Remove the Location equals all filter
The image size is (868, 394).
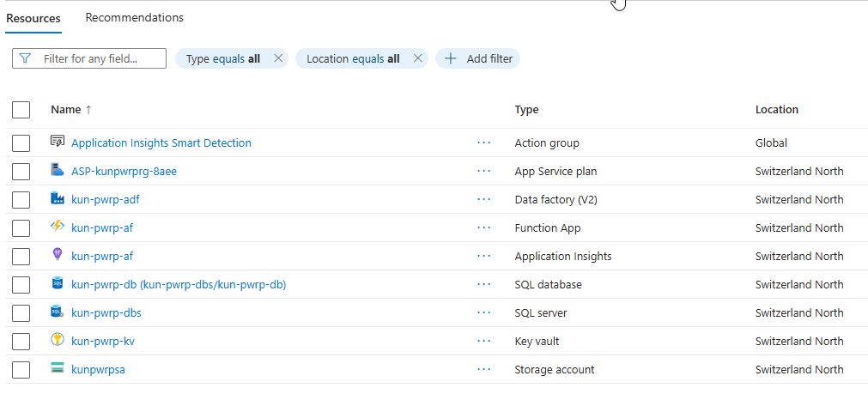point(418,58)
